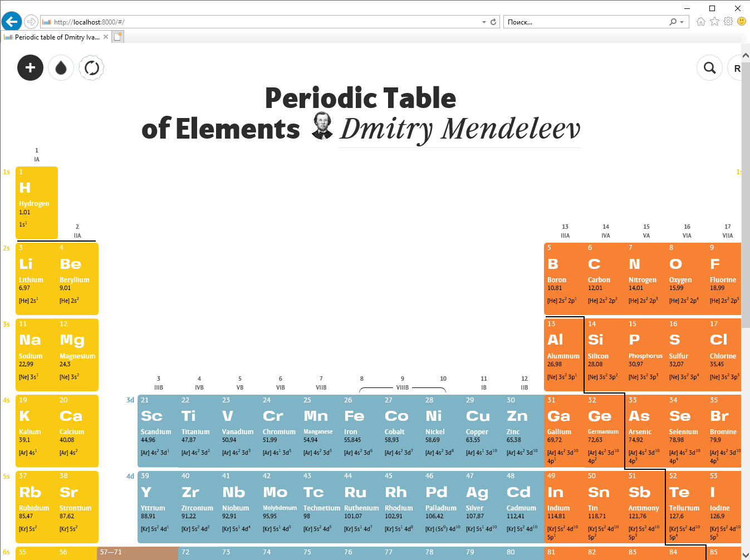Click the droplet color theme icon
The width and height of the screenshot is (750, 560).
point(61,68)
